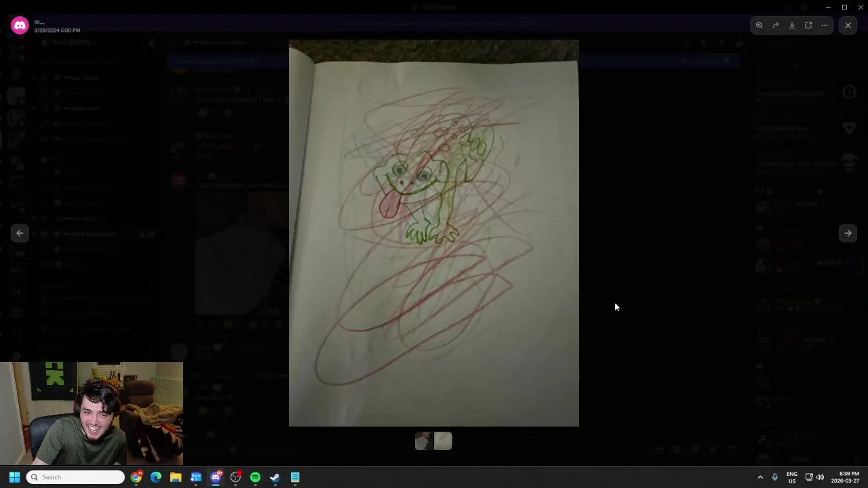Go to the previous image arrow
This screenshot has width=868, height=488.
tap(20, 233)
